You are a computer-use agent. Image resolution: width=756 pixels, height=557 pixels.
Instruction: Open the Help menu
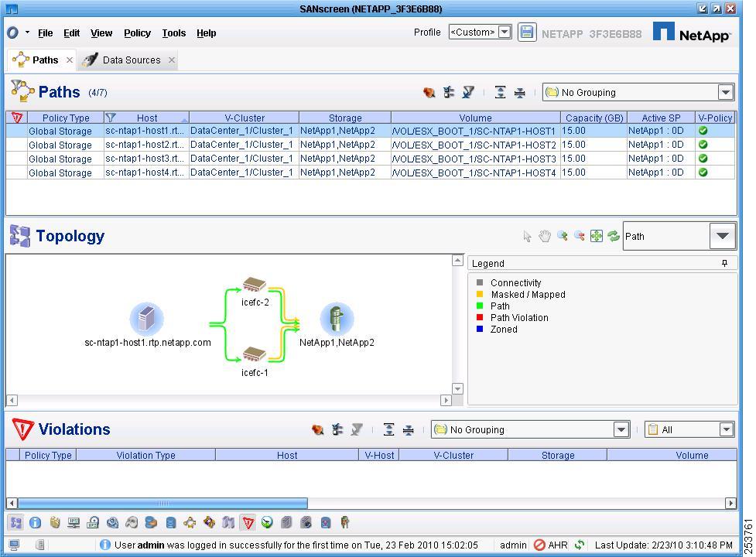point(207,32)
